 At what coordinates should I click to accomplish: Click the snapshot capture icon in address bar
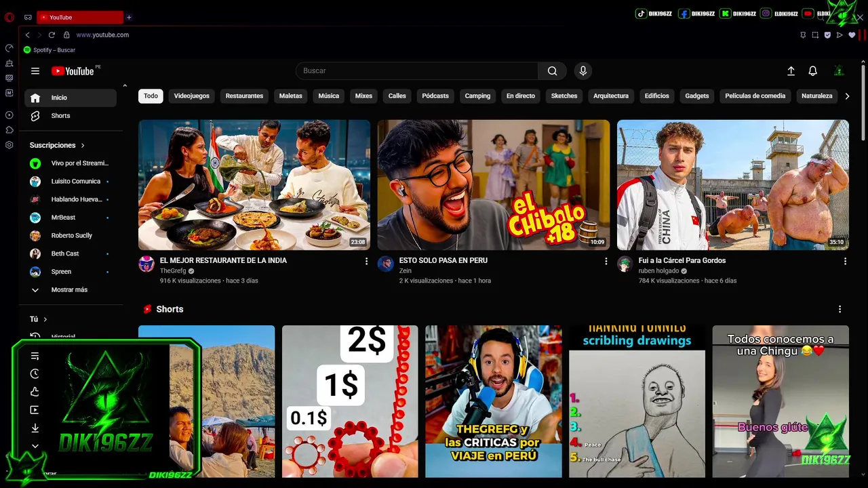(815, 35)
